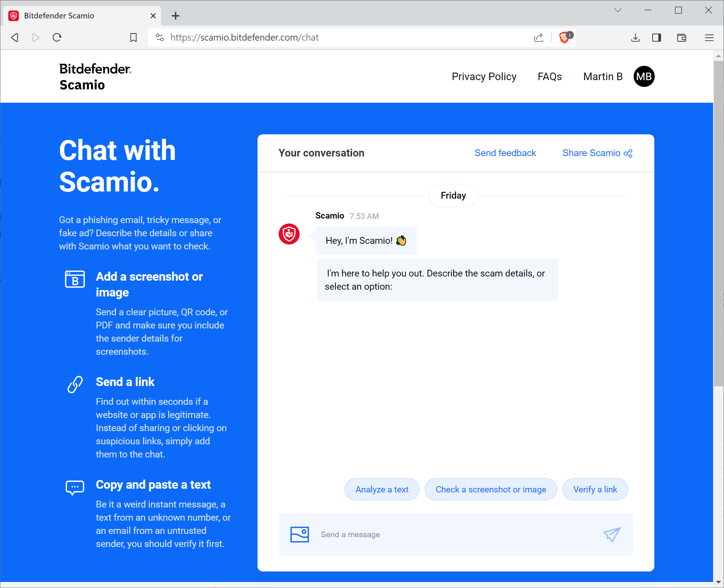Click the Send feedback link
This screenshot has width=724, height=588.
click(x=505, y=153)
